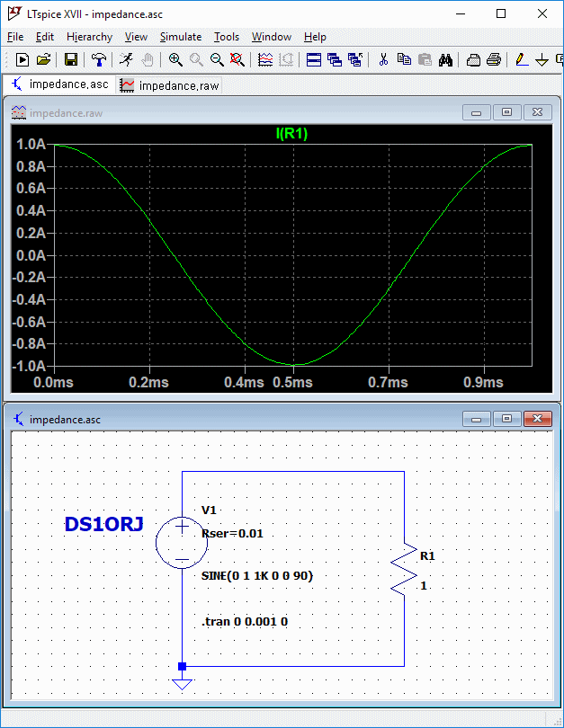Select the Draw Wire pencil tool
Screen dimensions: 564x728
(522, 59)
